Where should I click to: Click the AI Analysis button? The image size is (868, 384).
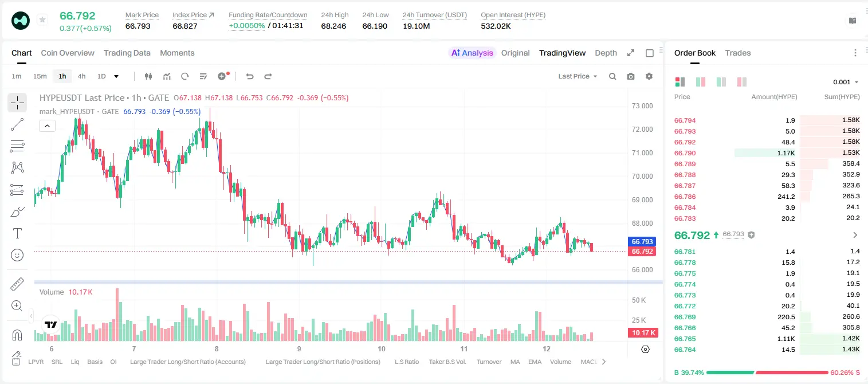tap(472, 53)
